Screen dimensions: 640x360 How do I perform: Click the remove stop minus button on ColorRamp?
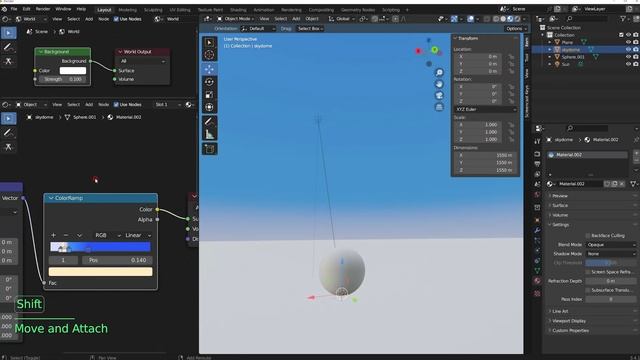tap(66, 235)
